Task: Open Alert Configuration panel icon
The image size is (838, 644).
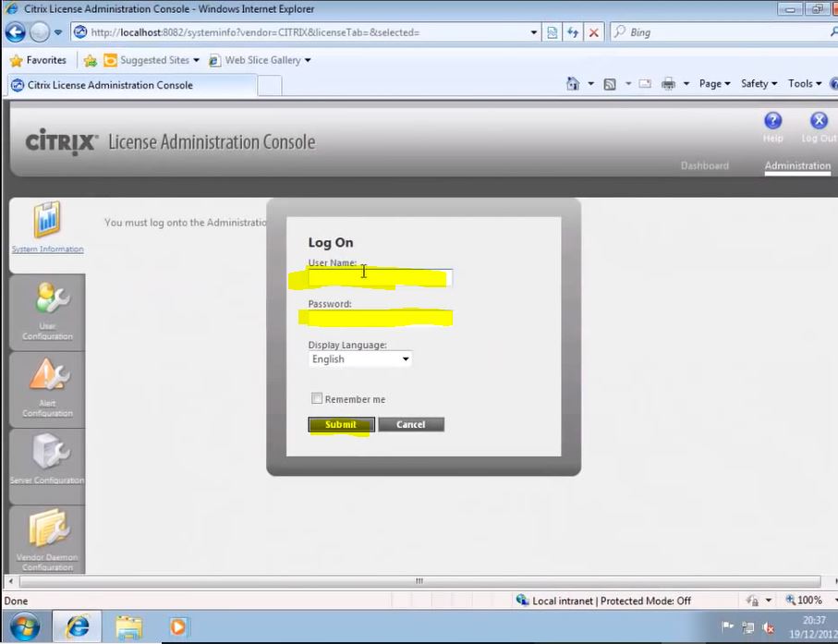Action: tap(49, 373)
